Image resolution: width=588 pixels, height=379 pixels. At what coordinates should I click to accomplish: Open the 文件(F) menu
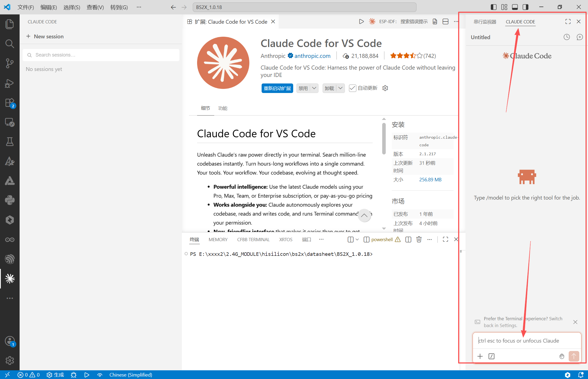26,7
